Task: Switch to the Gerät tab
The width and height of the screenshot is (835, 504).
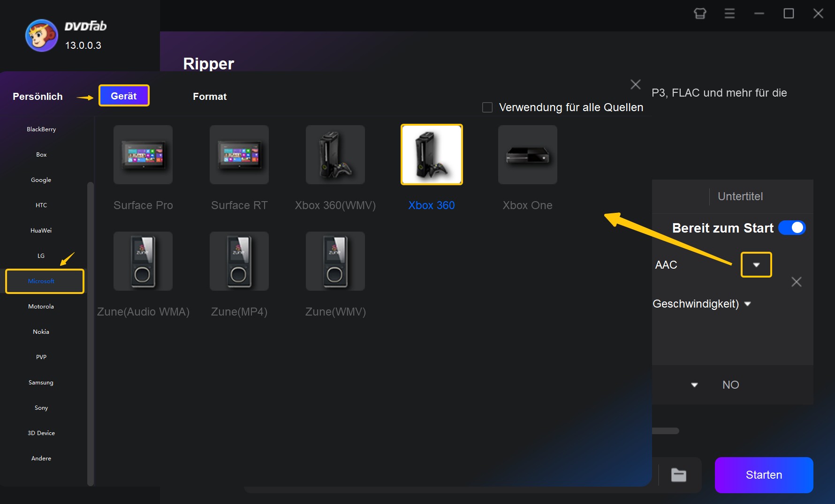Action: [124, 96]
